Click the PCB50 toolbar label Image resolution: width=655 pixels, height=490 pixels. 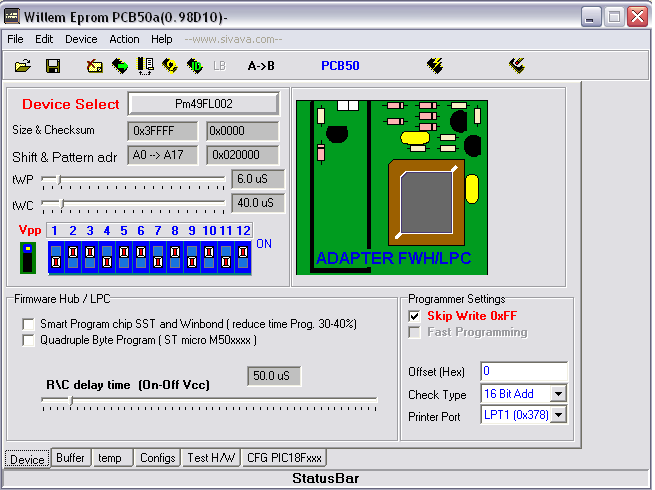(340, 66)
